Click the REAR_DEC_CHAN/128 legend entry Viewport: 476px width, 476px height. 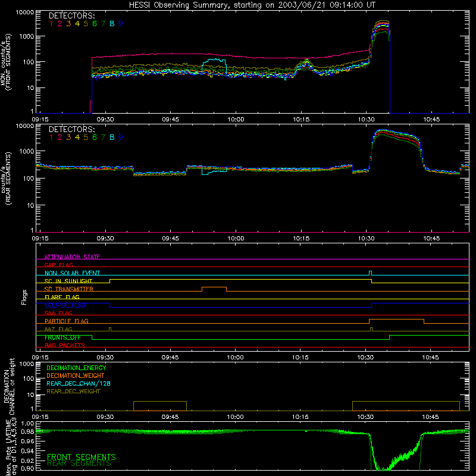[79, 383]
